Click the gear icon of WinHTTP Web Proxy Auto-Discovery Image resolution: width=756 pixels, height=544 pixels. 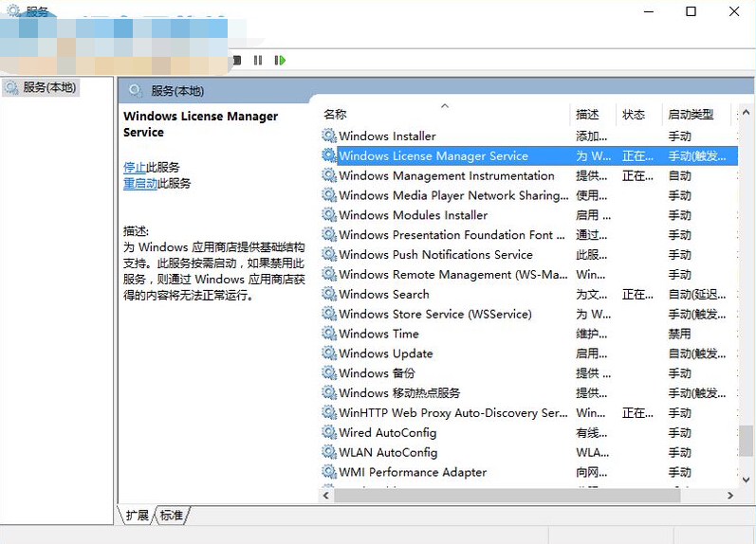pos(329,412)
